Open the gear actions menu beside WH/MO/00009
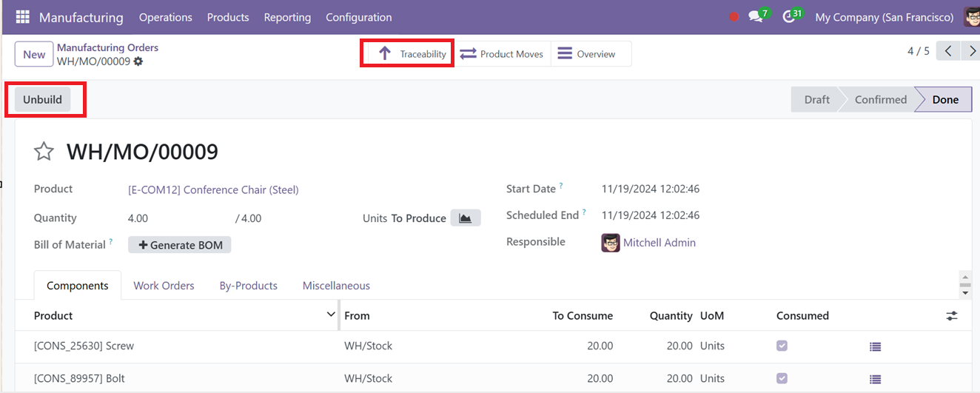Viewport: 980px width, 393px height. tap(138, 61)
